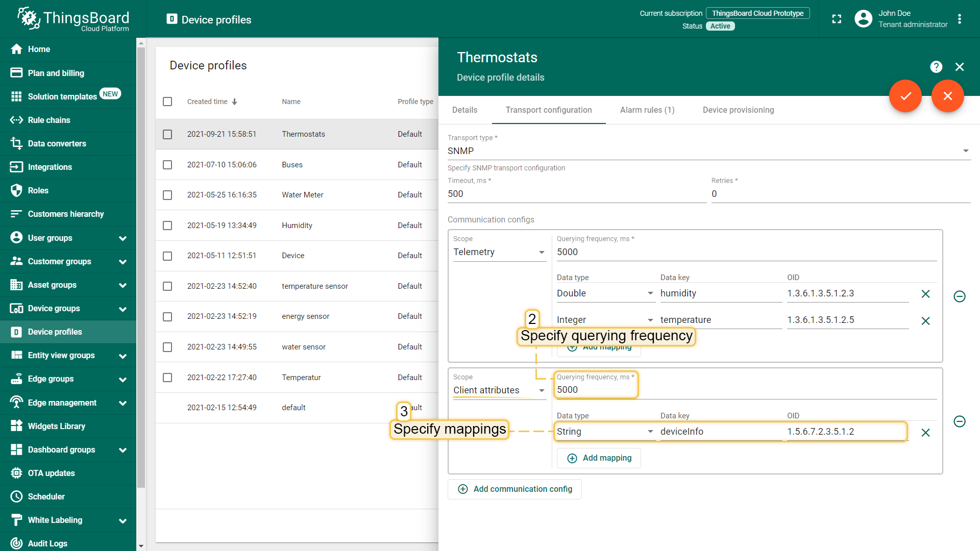This screenshot has height=551, width=980.
Task: Remove the humidity mapping row
Action: pos(925,294)
